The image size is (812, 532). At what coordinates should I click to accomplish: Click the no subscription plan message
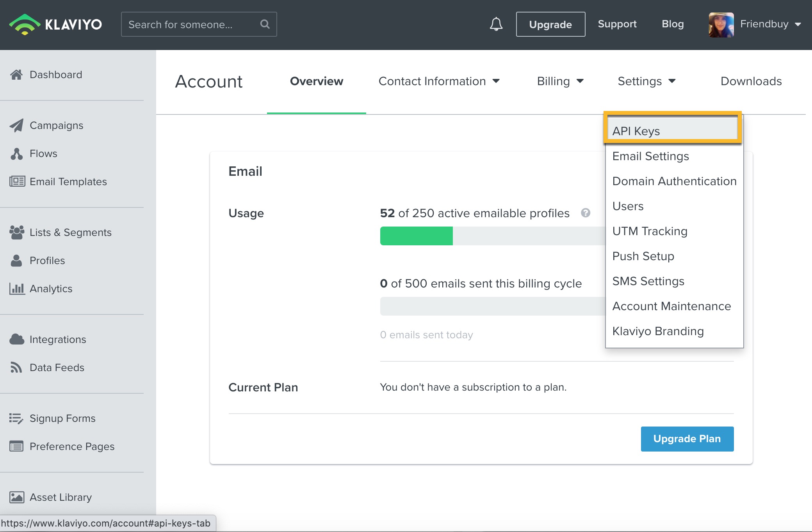tap(473, 387)
